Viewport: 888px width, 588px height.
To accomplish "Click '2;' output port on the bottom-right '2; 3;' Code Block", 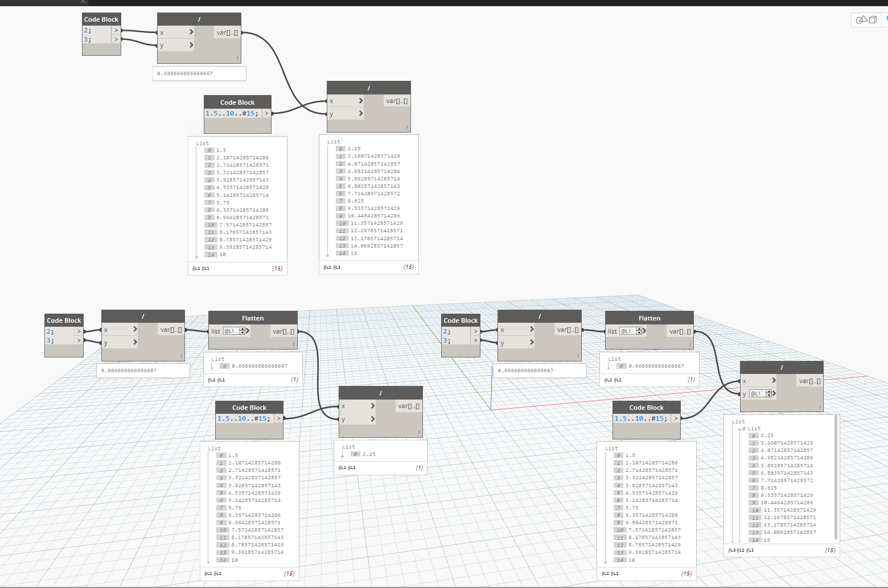I will tap(476, 331).
